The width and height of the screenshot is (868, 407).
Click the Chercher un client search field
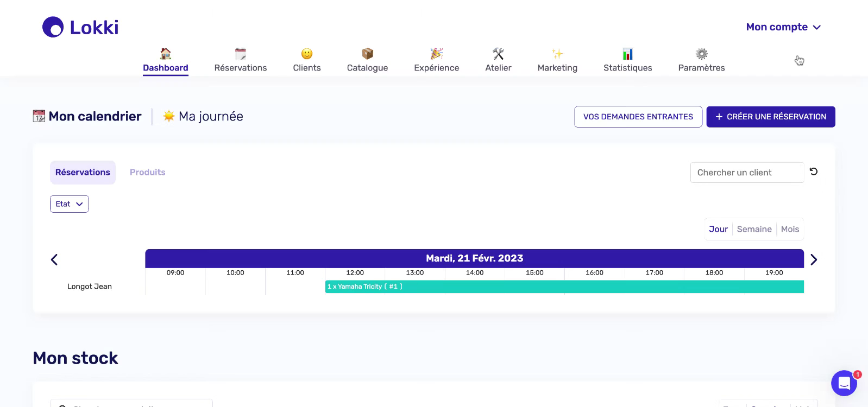point(747,173)
